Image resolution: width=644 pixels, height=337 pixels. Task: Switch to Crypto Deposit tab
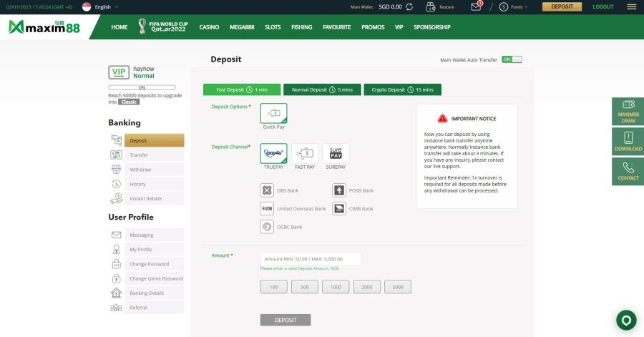click(402, 89)
